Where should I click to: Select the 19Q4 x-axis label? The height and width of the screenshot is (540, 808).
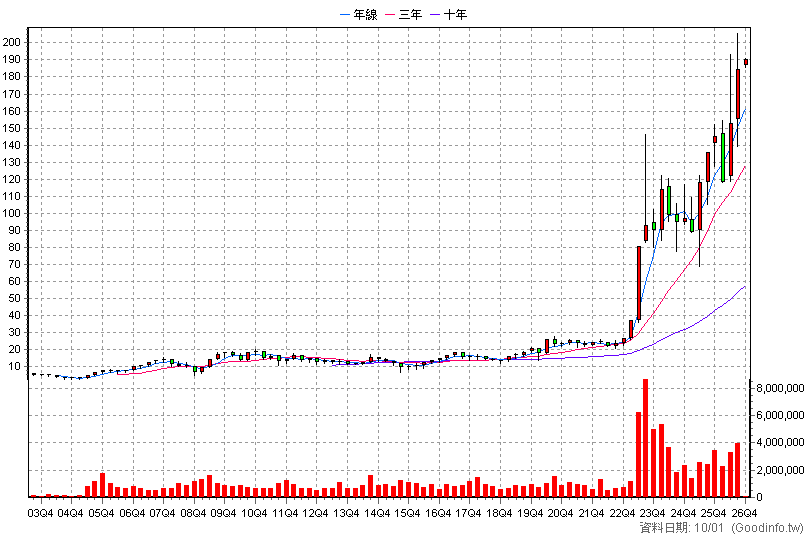(x=530, y=513)
